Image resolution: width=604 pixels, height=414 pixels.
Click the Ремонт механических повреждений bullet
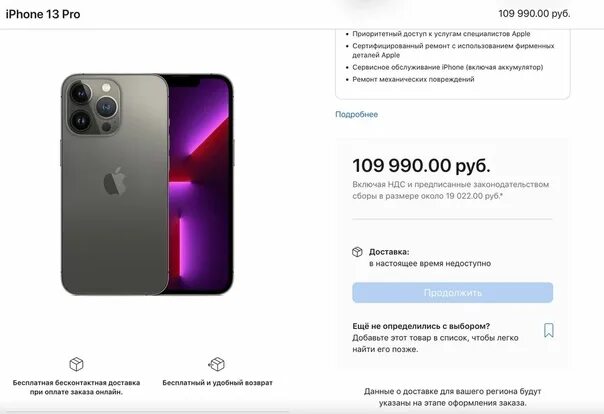pos(413,79)
